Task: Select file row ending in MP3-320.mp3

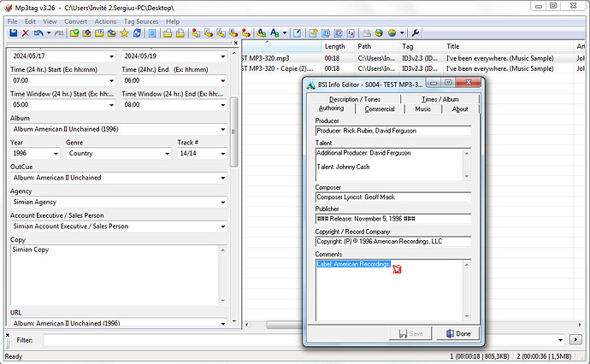Action: (x=414, y=59)
